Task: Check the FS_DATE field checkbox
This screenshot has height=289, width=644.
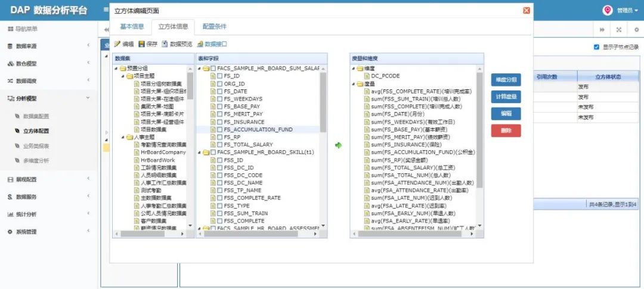Action: 219,91
